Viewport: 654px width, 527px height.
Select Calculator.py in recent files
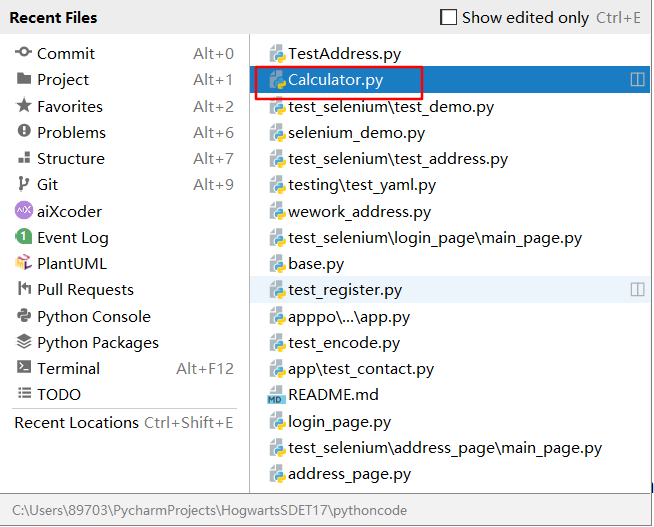(x=450, y=79)
